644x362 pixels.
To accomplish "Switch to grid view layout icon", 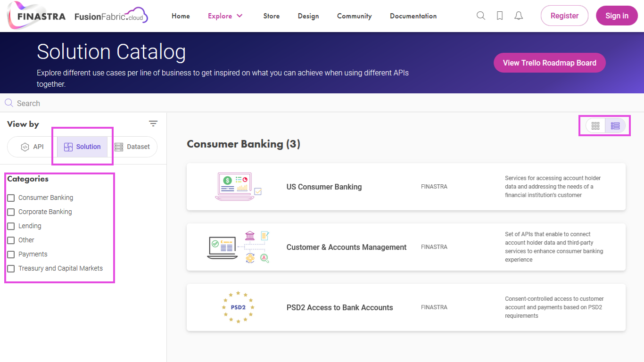I will click(x=595, y=126).
